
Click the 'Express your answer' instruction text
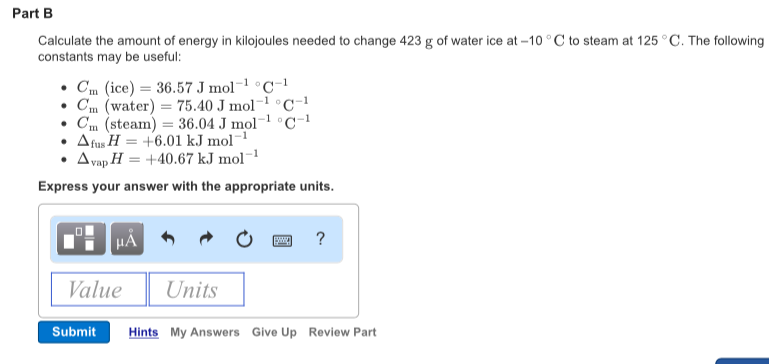pyautogui.click(x=186, y=187)
